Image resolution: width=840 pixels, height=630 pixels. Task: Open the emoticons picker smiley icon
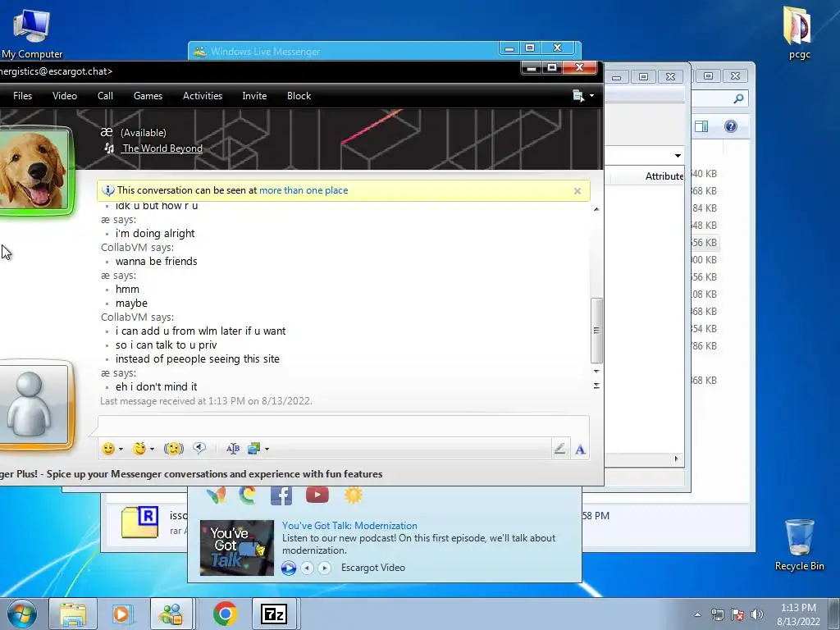pos(108,449)
